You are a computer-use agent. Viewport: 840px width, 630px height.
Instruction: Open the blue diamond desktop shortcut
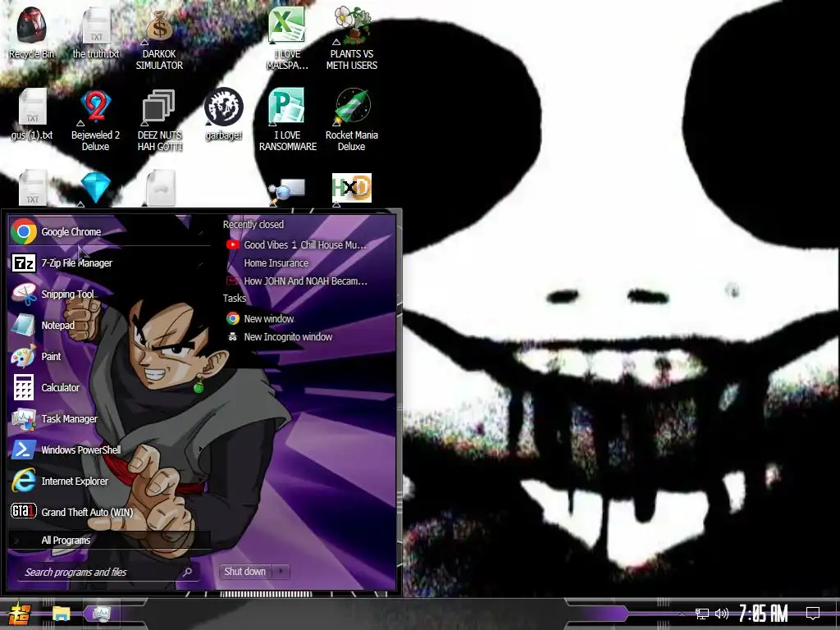tap(95, 188)
